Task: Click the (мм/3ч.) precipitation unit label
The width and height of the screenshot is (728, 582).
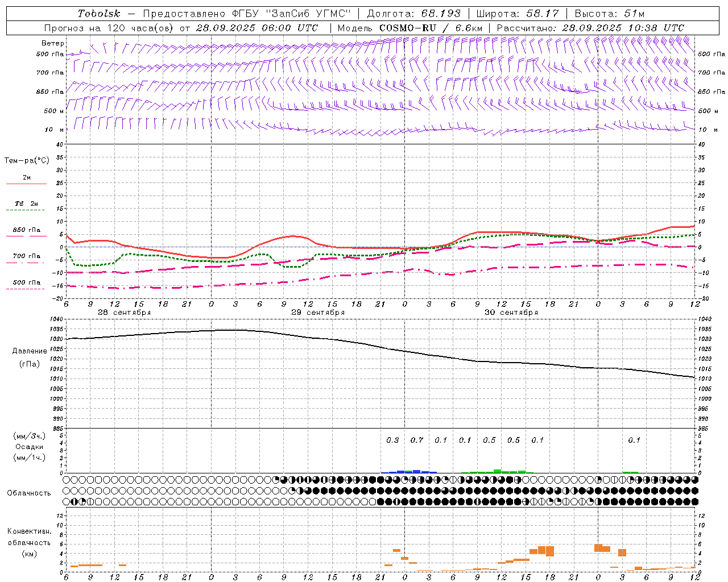Action: click(x=29, y=436)
